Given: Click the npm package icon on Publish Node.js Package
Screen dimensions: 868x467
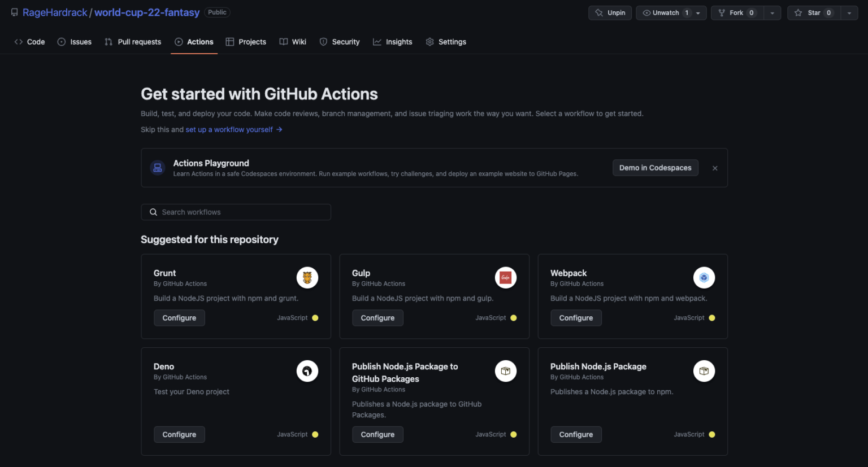Looking at the screenshot, I should point(704,371).
